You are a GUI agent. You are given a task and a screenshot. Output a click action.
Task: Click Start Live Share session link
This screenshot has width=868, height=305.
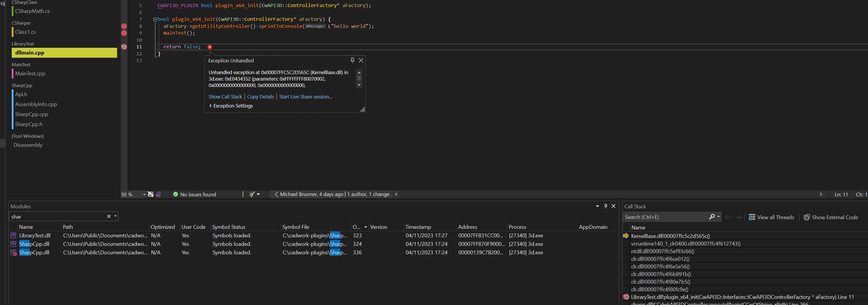pos(305,97)
